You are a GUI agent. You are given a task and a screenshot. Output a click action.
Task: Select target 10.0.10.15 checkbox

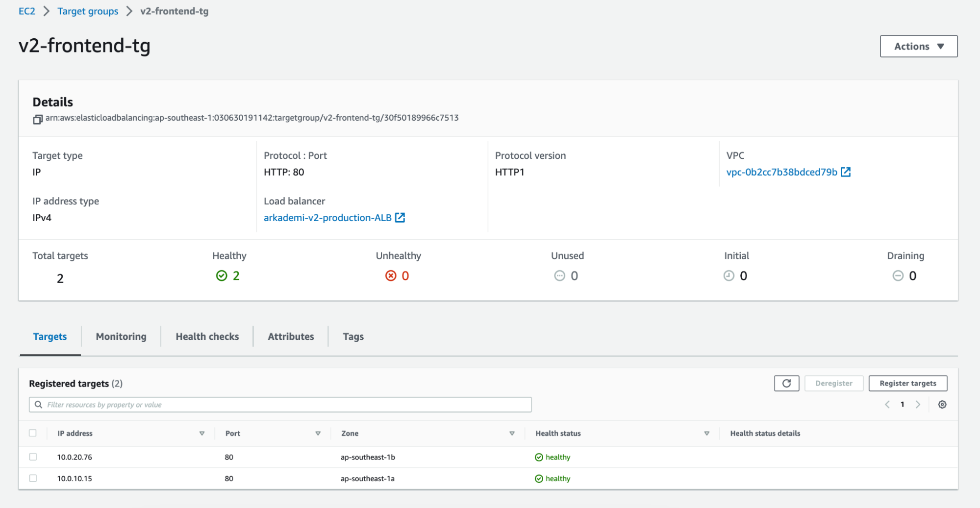pos(33,478)
